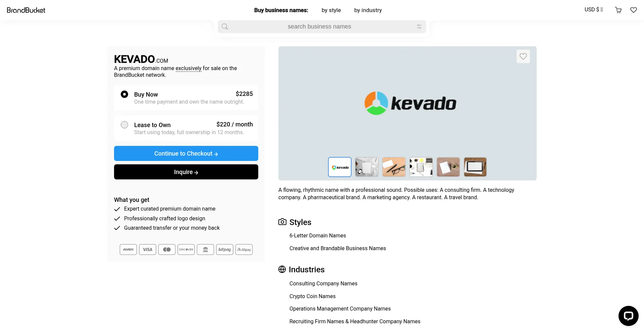This screenshot has width=644, height=333.
Task: Focus the search business names field
Action: 319,26
